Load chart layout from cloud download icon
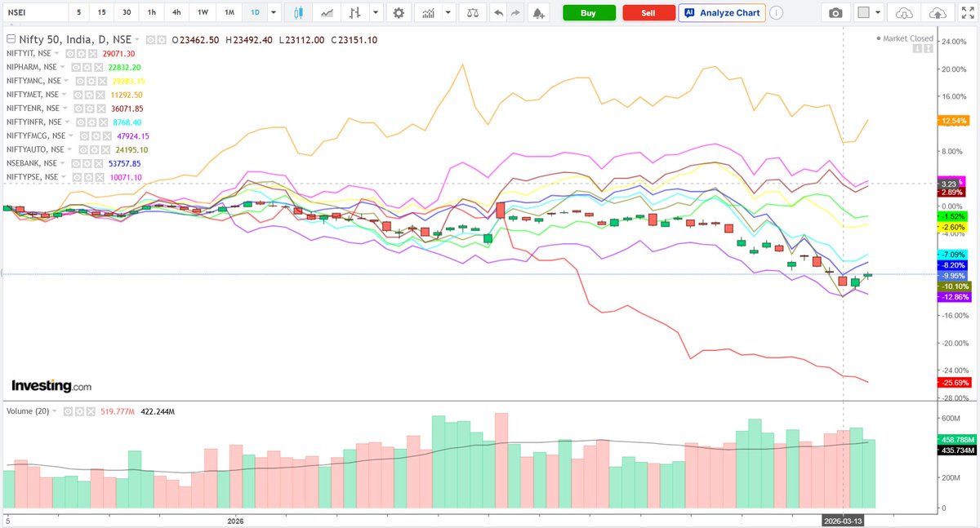 903,13
